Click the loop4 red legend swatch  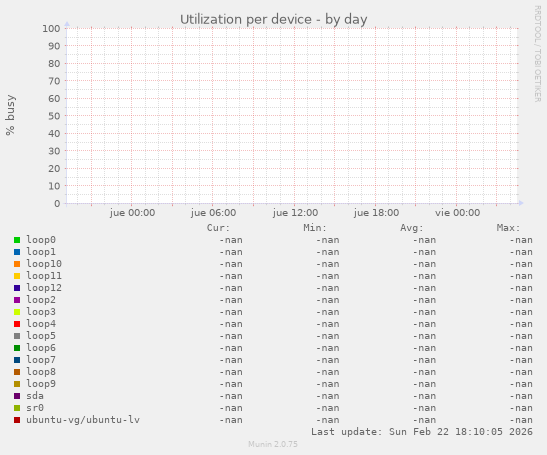coord(17,324)
